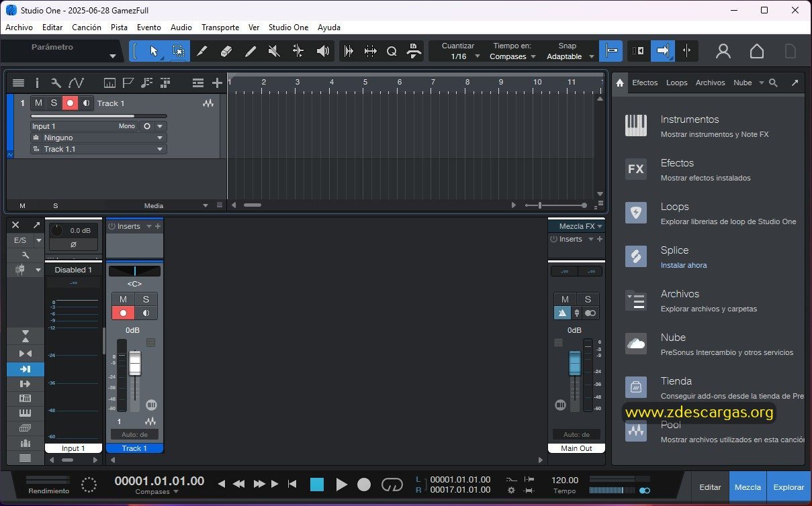Screen dimensions: 812x506
Task: Activate the Mute tool
Action: (274, 51)
